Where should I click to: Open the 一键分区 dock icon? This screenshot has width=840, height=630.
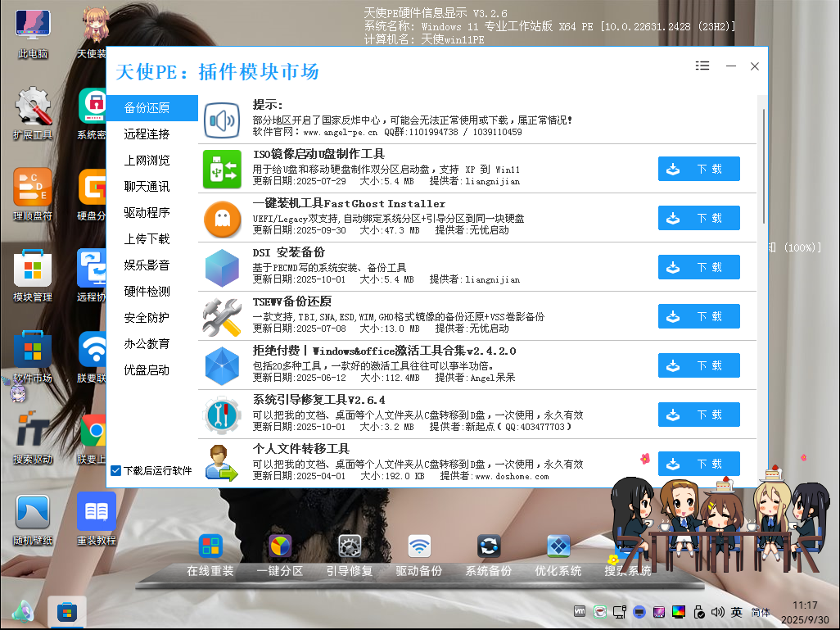[x=280, y=546]
